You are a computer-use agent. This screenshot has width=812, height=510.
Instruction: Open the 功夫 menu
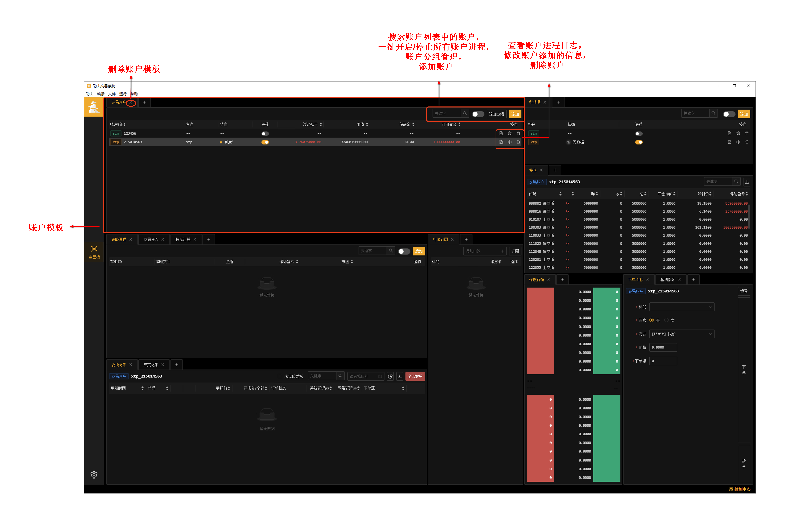pos(90,94)
